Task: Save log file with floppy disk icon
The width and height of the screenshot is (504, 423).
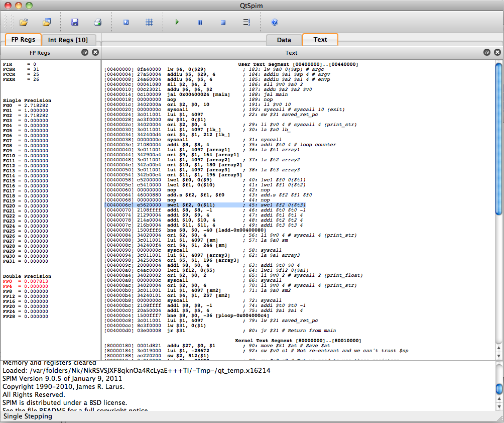Action: (75, 22)
